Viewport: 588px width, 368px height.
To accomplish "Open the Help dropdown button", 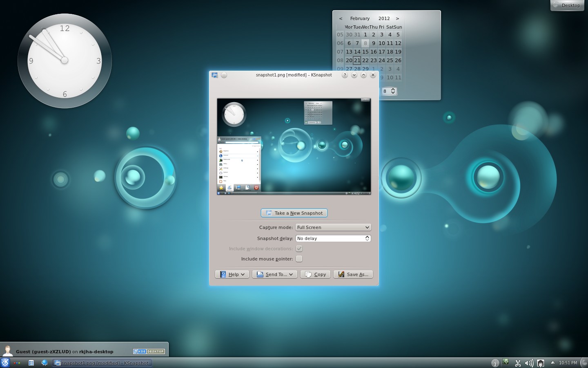I will click(x=232, y=274).
